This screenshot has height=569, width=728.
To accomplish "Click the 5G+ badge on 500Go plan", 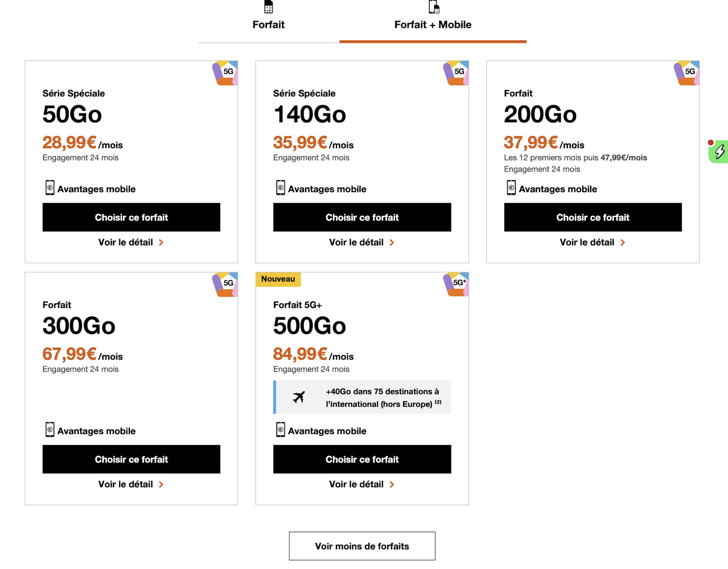I will point(457,284).
